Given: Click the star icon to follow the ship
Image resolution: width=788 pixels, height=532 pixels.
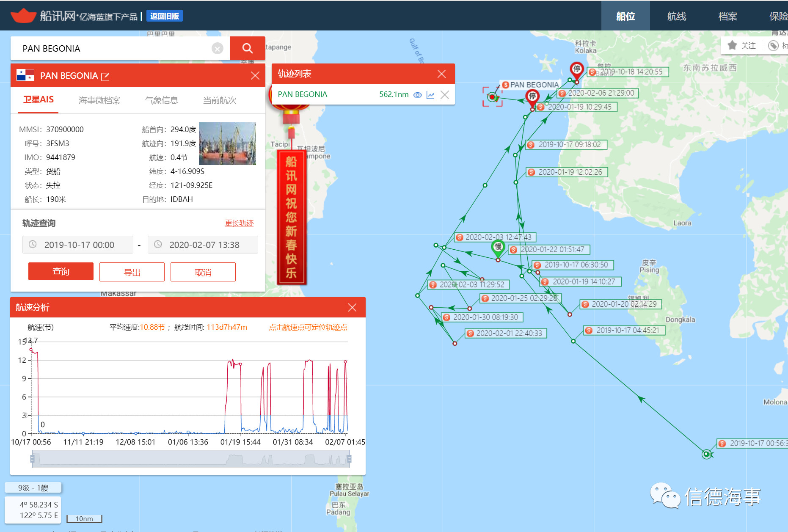Looking at the screenshot, I should click(732, 45).
